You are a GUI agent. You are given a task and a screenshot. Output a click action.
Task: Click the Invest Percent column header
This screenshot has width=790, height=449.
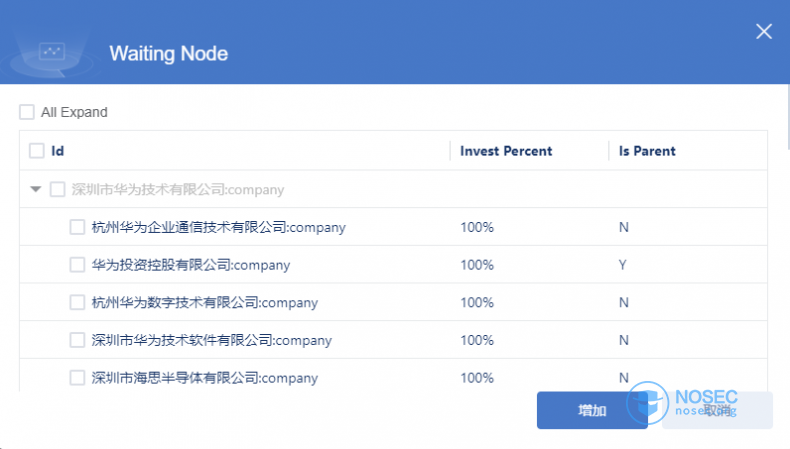(x=506, y=151)
